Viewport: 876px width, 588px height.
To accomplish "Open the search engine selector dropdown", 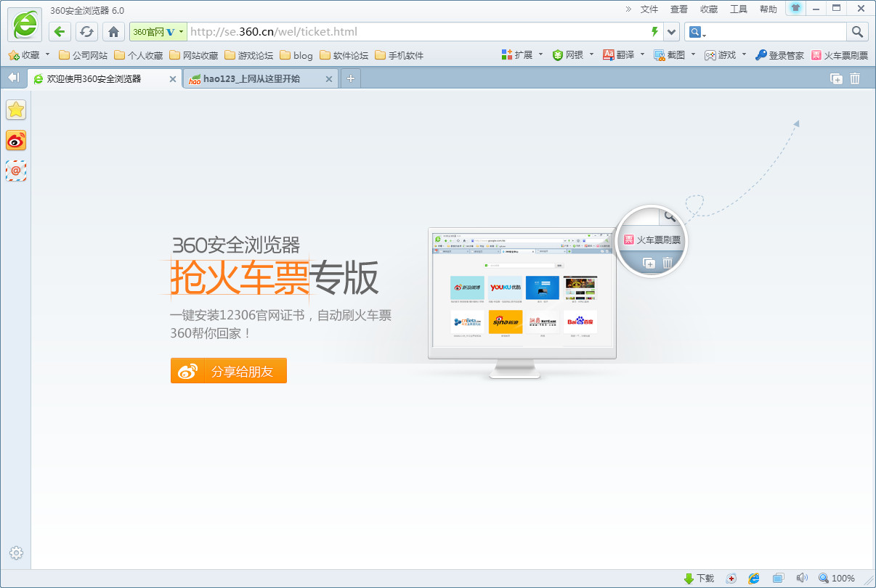I will [697, 32].
